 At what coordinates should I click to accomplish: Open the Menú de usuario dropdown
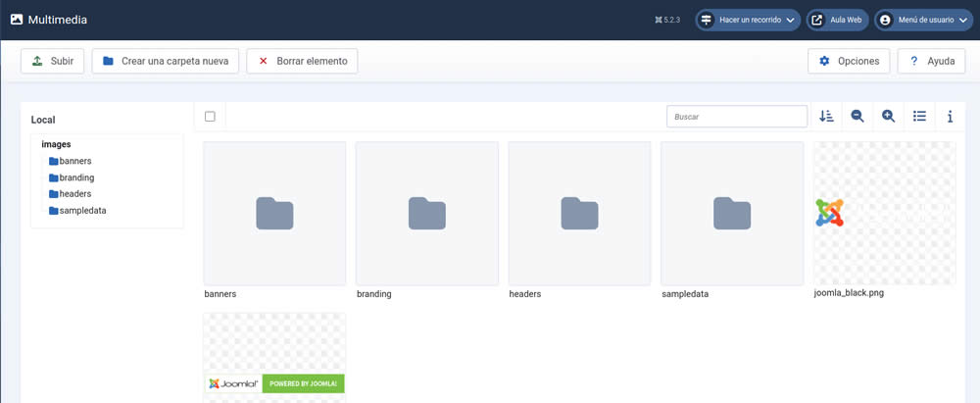(924, 20)
